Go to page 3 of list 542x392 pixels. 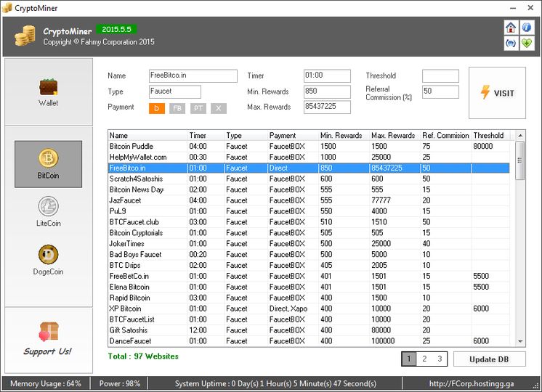440,359
